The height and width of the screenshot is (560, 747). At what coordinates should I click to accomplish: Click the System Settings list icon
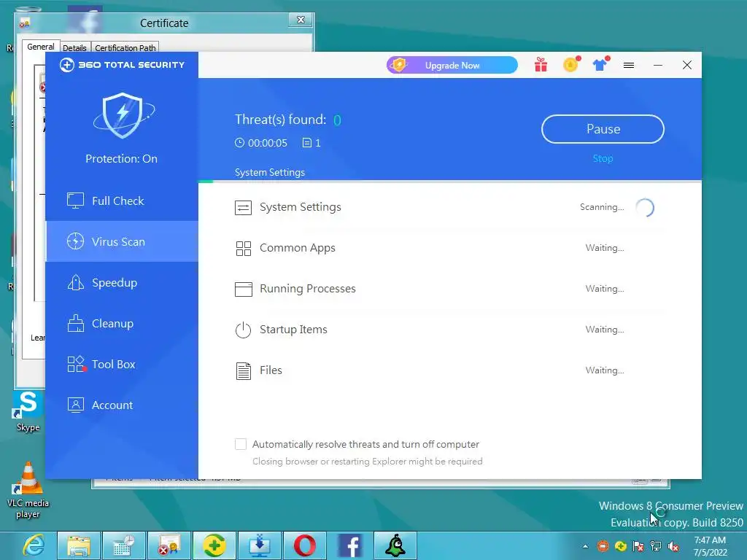[243, 208]
